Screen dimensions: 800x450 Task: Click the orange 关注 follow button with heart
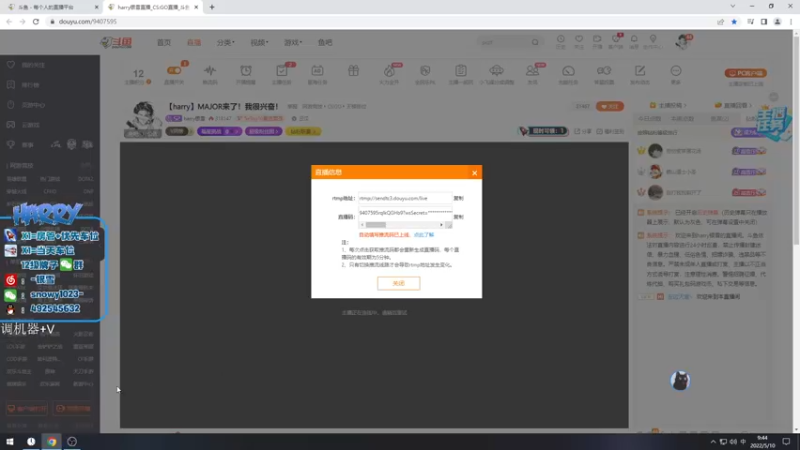click(x=610, y=106)
